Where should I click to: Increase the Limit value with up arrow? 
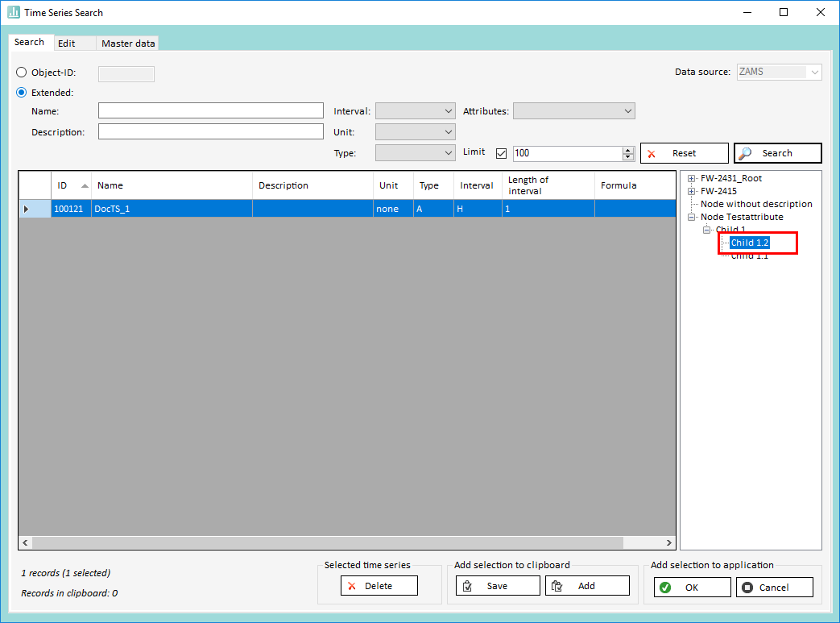pos(628,150)
